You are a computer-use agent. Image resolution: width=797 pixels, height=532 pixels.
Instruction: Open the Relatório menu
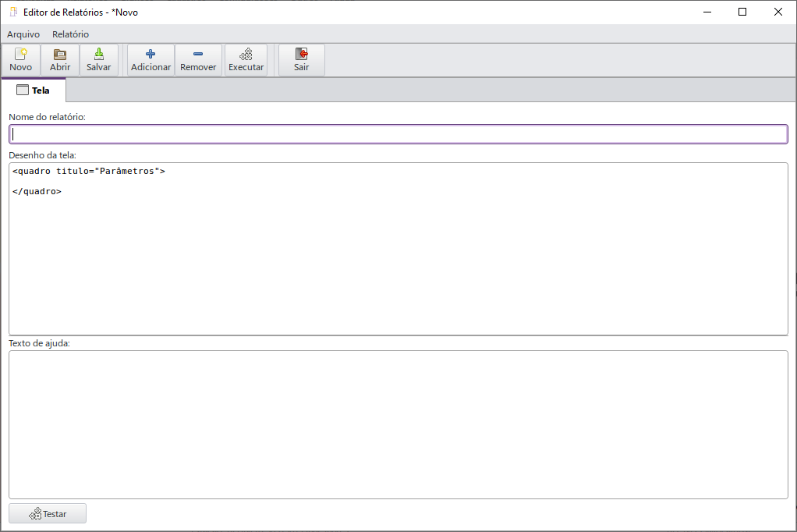click(x=71, y=34)
